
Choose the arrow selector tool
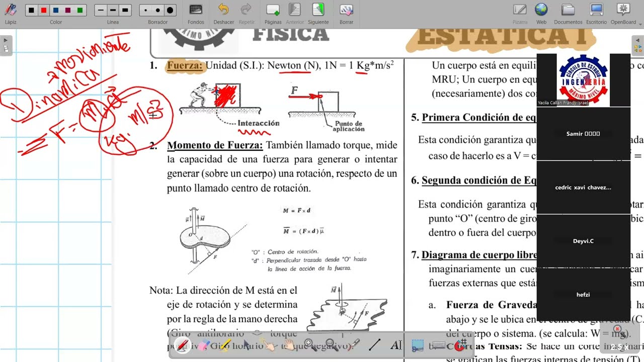pyautogui.click(x=246, y=345)
